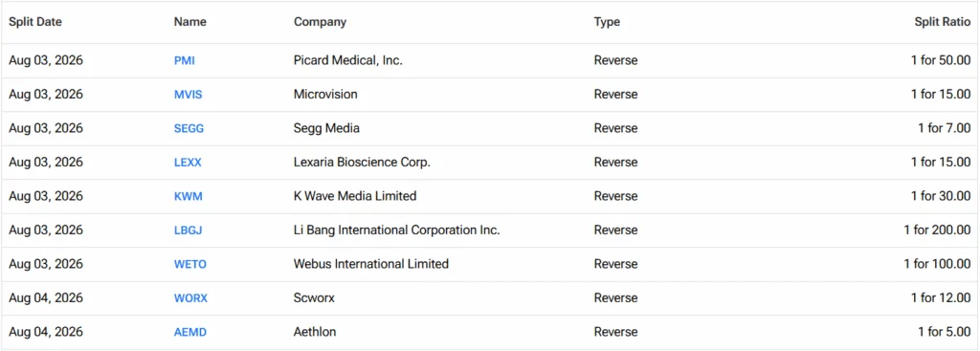Open the PMI ticker link

pos(185,61)
